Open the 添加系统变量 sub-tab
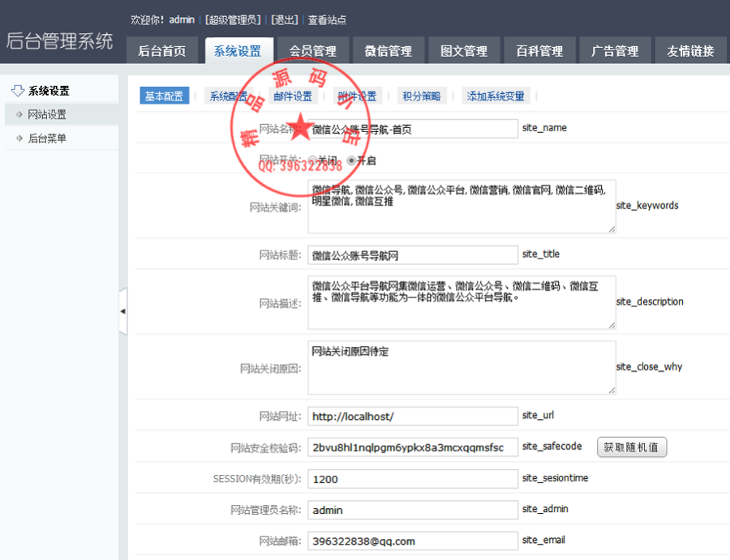Image resolution: width=730 pixels, height=560 pixels. pos(496,96)
